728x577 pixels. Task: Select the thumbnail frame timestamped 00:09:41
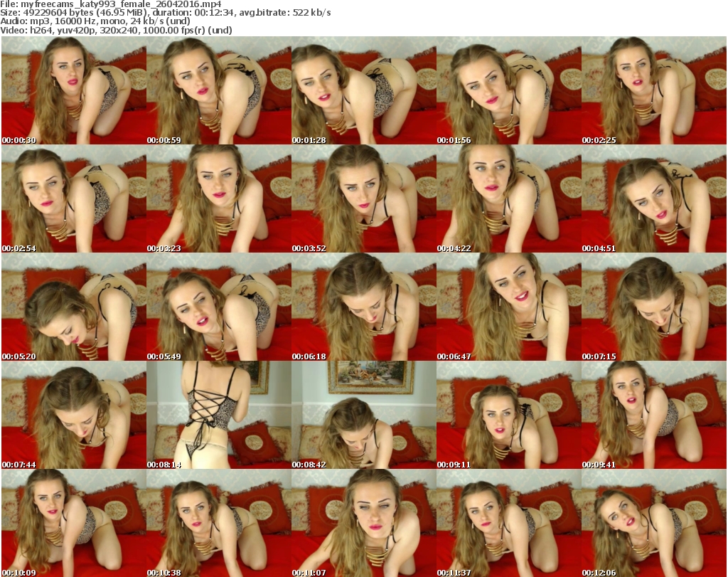coord(654,415)
